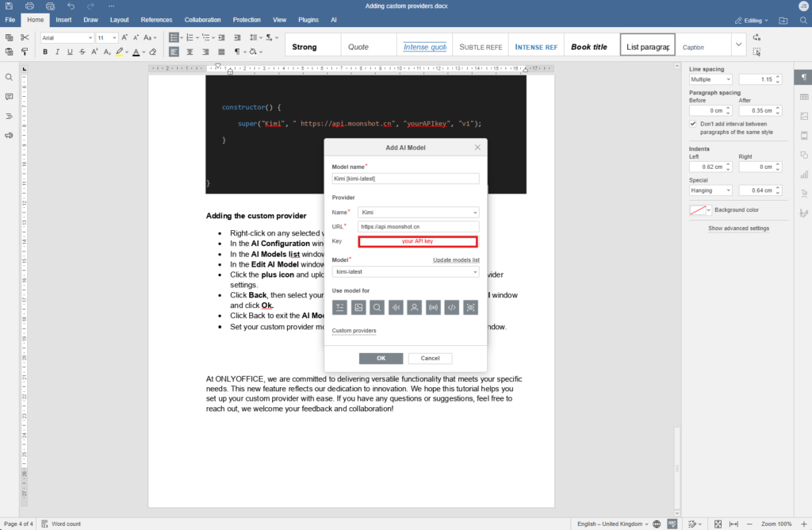Toggle Underline formatting

coord(70,52)
